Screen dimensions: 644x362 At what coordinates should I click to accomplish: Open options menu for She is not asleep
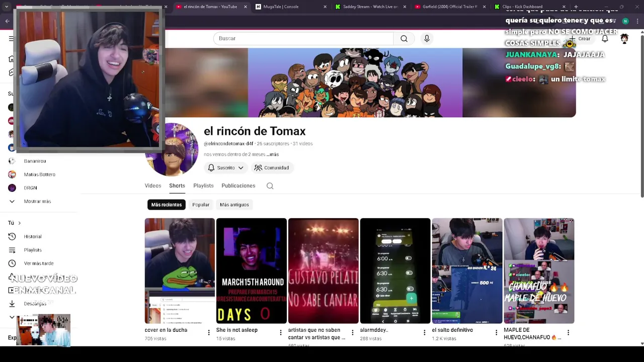[x=281, y=332]
